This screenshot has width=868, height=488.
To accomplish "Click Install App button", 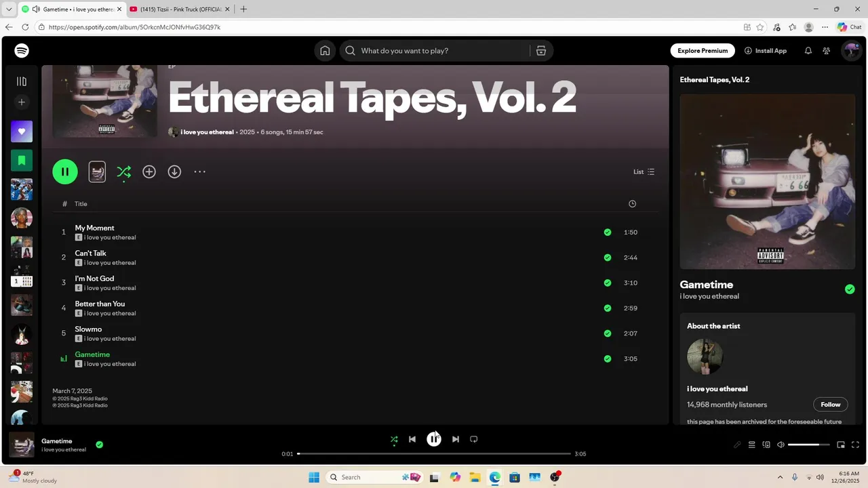I will coord(766,51).
